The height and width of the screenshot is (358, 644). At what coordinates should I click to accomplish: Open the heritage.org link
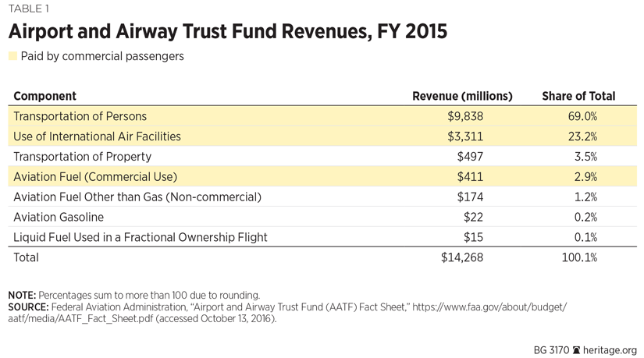click(612, 350)
